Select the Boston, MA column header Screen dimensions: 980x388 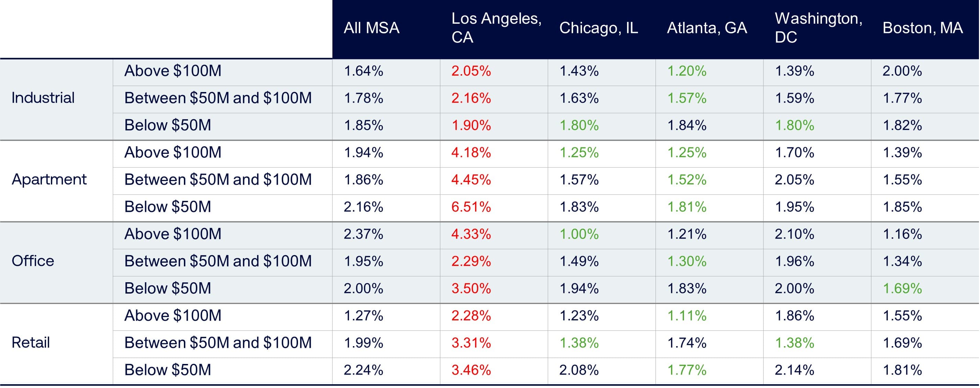click(x=923, y=28)
